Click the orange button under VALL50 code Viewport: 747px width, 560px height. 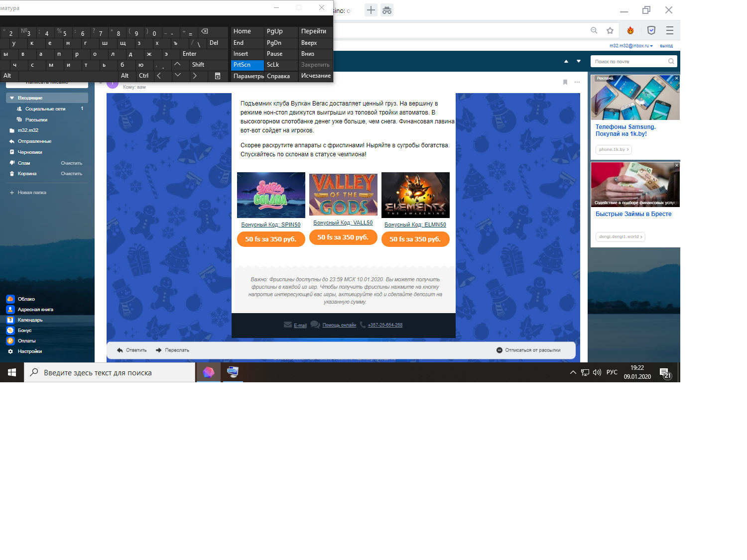[343, 237]
